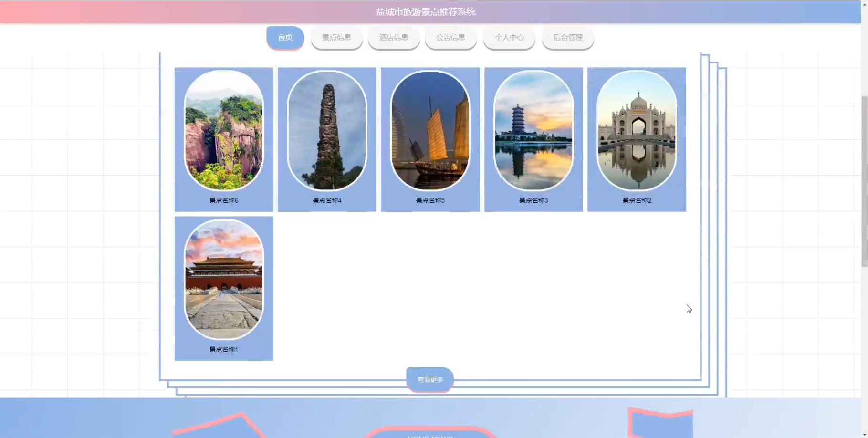Click the scrollbar down arrow
The width and height of the screenshot is (868, 438).
[864, 435]
